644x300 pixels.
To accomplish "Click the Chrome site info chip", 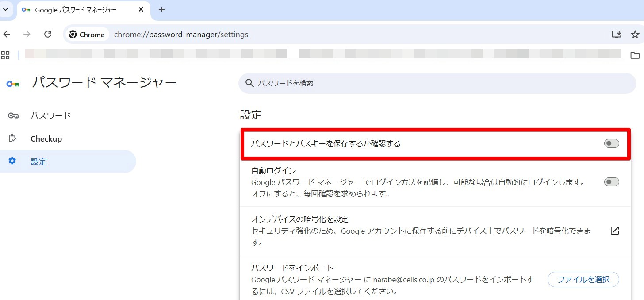I will [x=87, y=35].
